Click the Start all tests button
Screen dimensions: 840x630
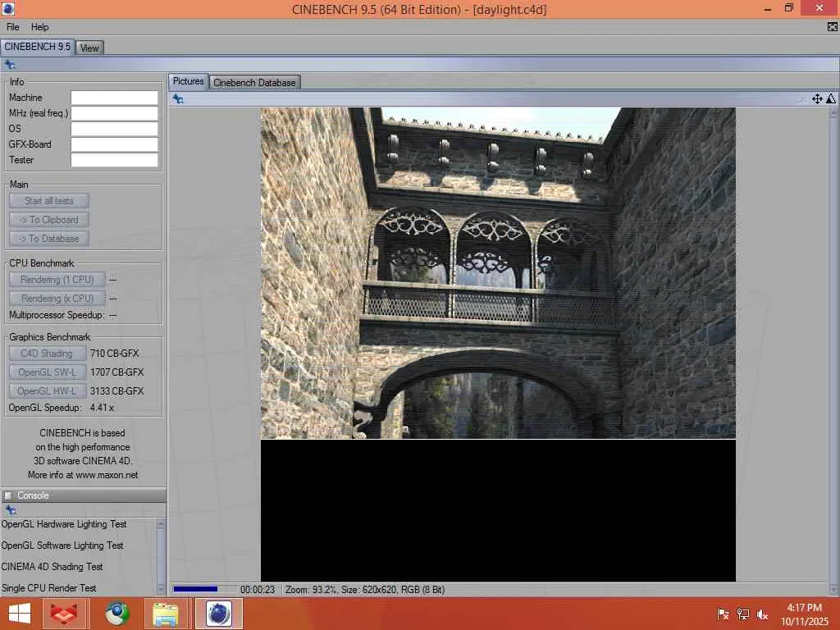(x=48, y=201)
